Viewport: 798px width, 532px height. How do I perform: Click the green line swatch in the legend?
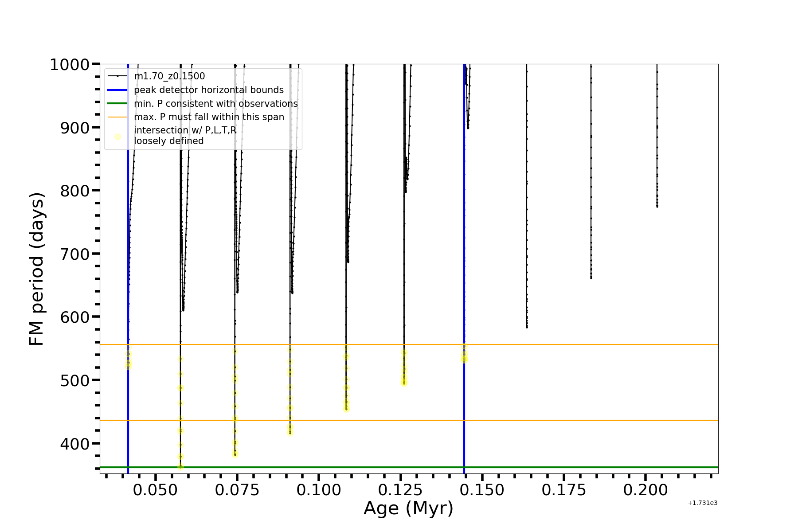click(117, 104)
